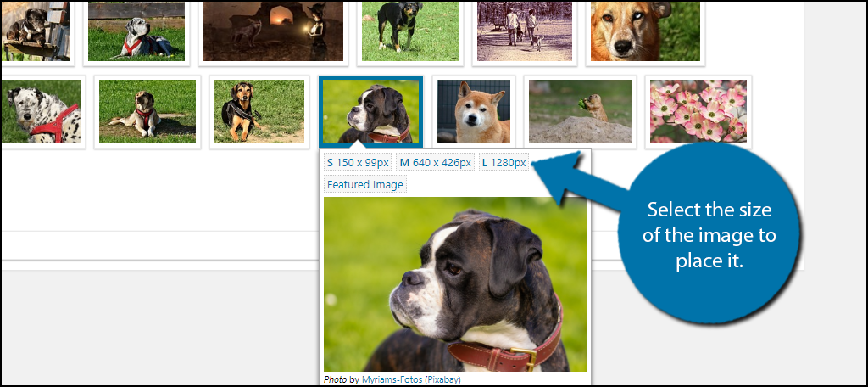Select the dark fantasy archway scene thumbnail

[273, 31]
